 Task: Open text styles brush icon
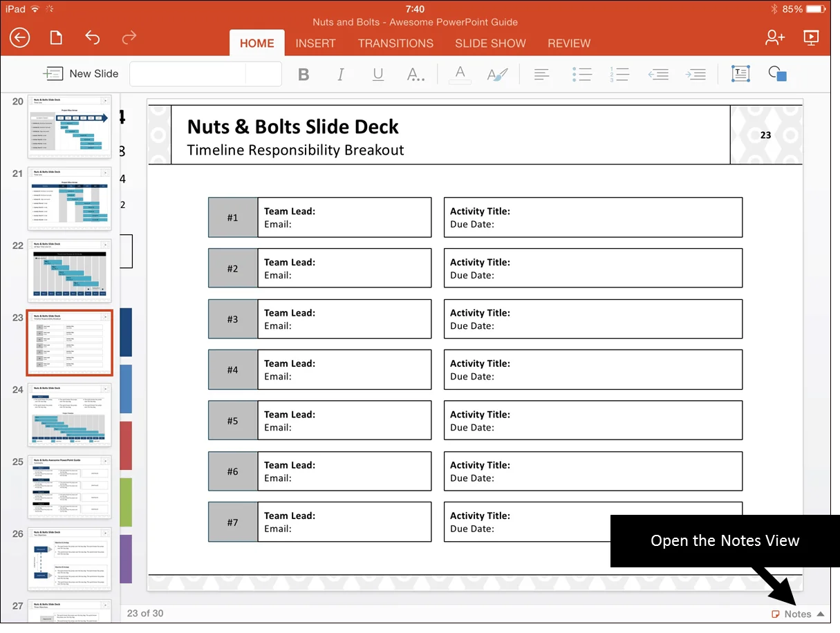click(x=497, y=74)
